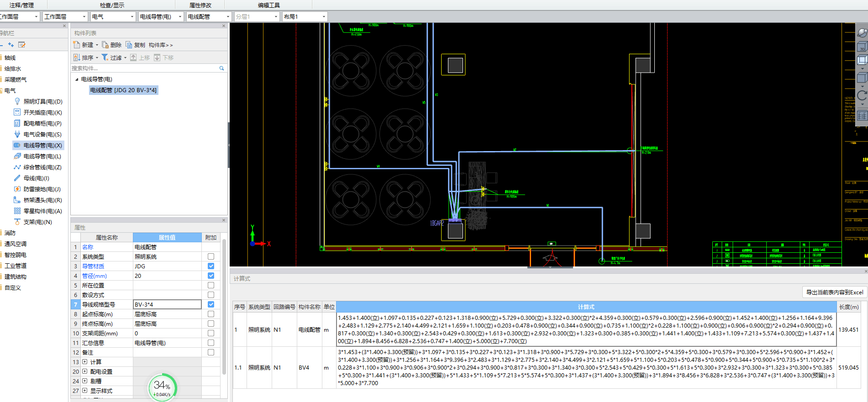Open the 电线配管 component dropdown
The width and height of the screenshot is (868, 402).
[x=209, y=17]
